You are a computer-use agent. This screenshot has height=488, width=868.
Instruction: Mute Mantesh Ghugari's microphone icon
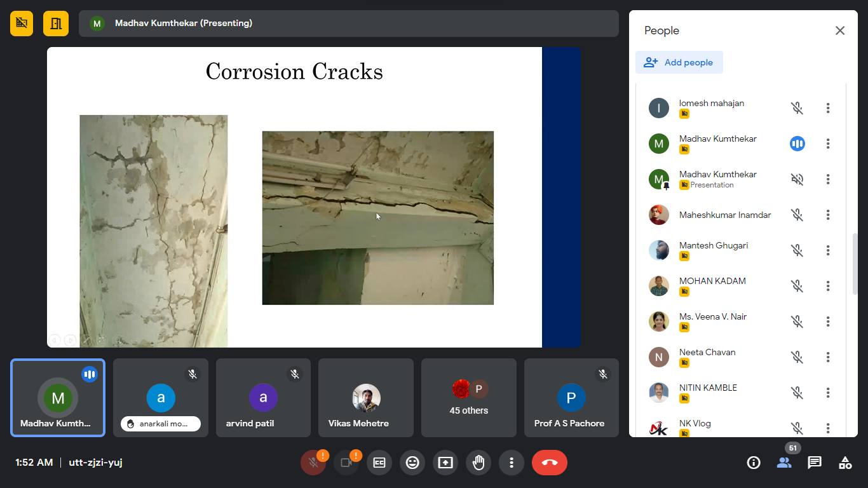coord(797,250)
